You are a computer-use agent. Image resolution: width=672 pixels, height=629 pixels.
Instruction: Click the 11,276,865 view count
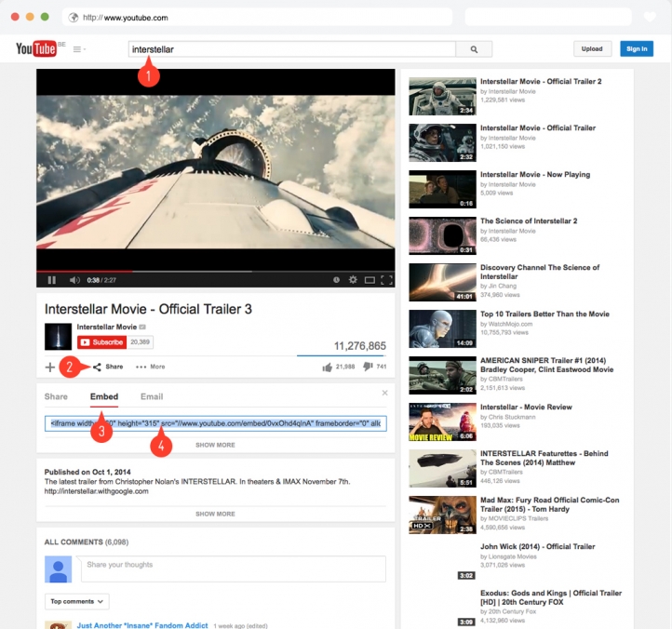(360, 346)
